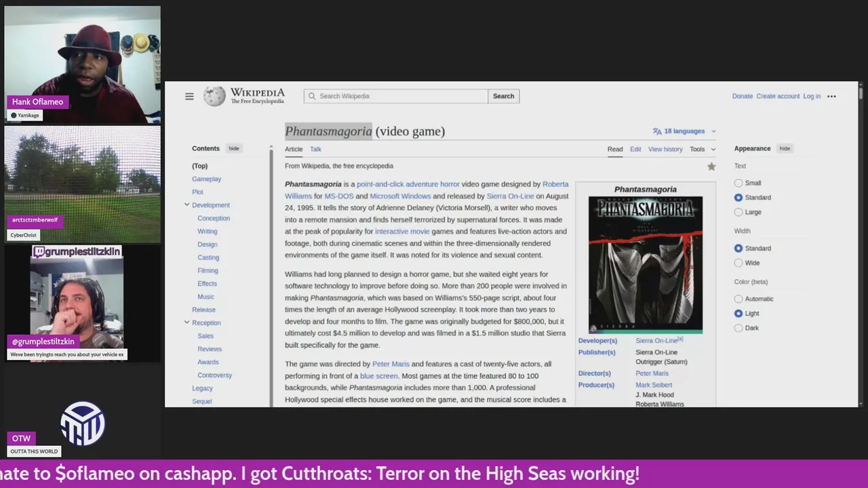Collapse the Reception section in contents
868x488 pixels.
tap(186, 323)
